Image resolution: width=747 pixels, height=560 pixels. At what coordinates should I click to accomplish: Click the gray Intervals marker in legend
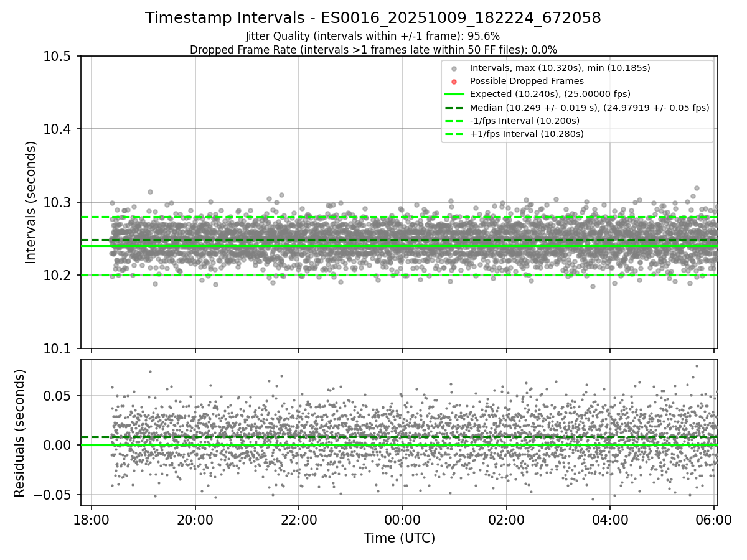point(454,68)
